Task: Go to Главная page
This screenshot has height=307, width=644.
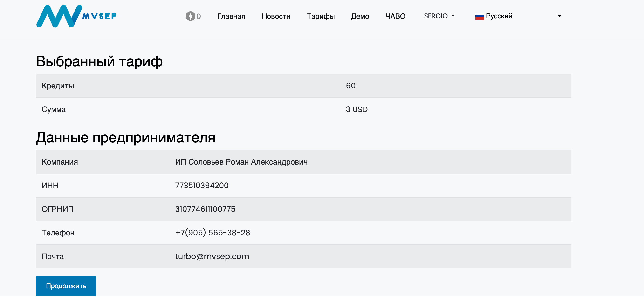Action: point(231,16)
